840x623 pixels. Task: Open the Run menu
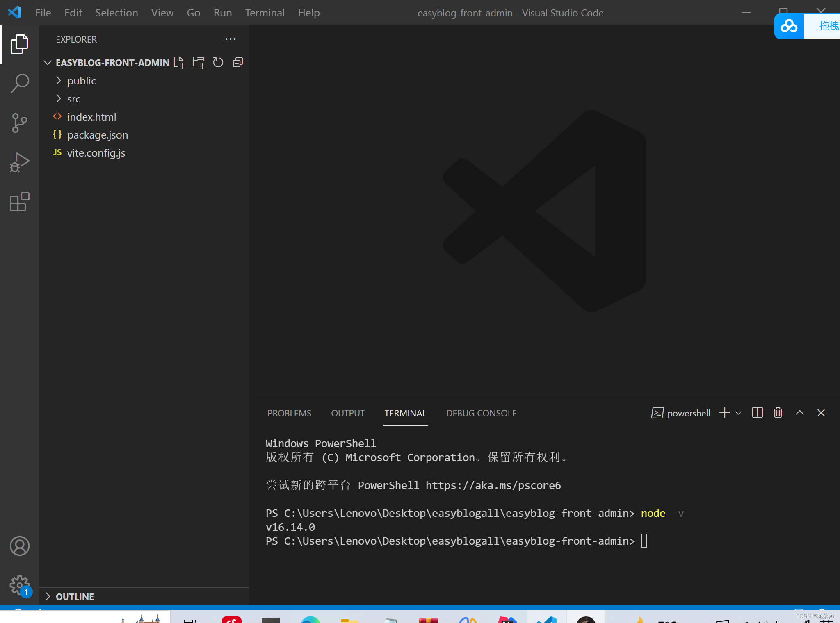222,13
